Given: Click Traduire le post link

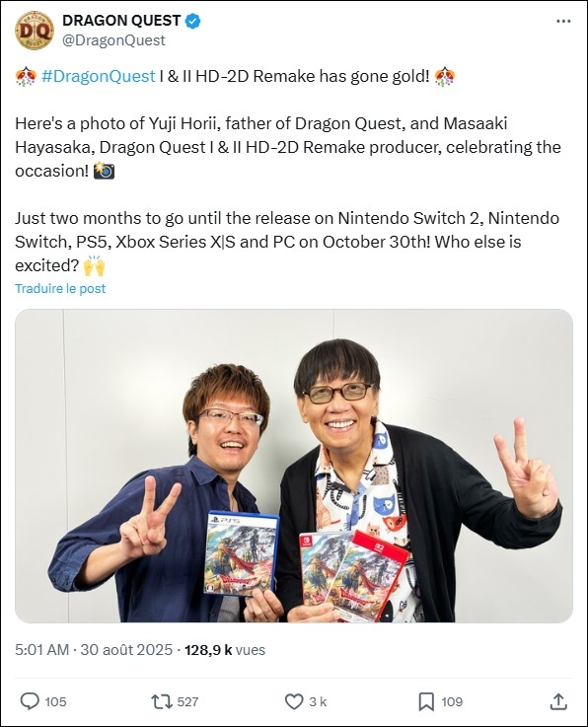Looking at the screenshot, I should pyautogui.click(x=60, y=288).
